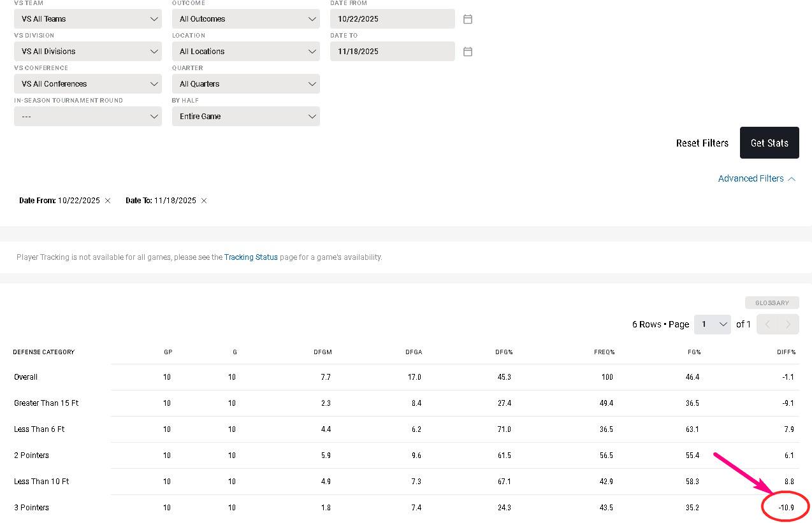Open the Tracking Status page link
The height and width of the screenshot is (523, 812).
click(x=250, y=257)
